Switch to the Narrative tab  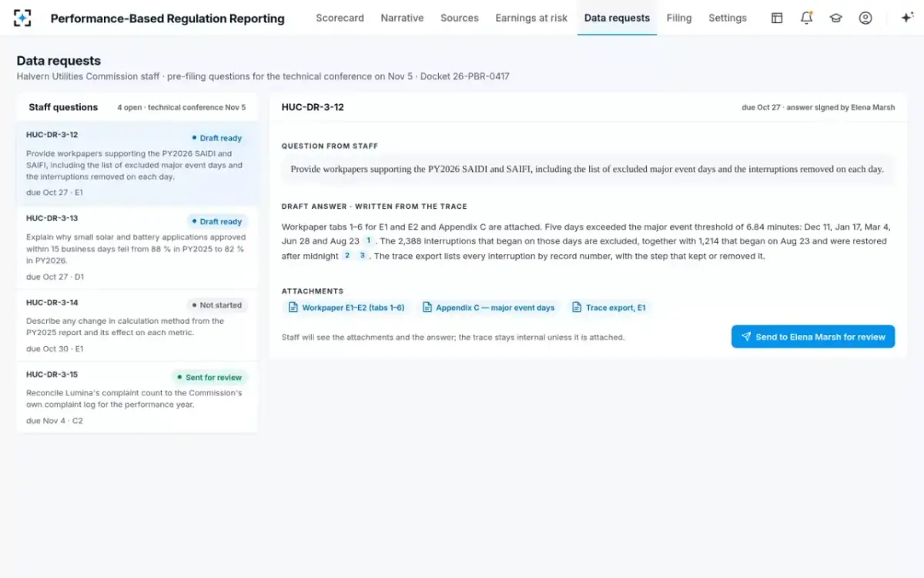402,18
